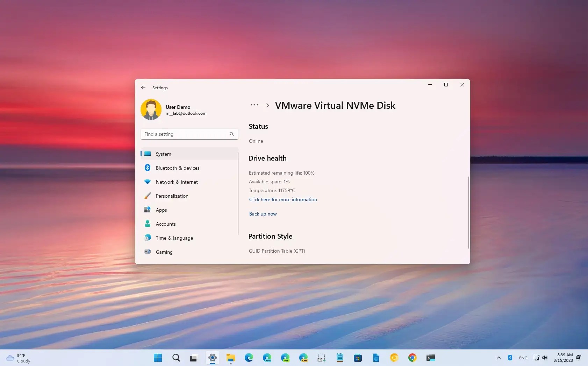
Task: Open Click here for more information link
Action: (x=282, y=199)
